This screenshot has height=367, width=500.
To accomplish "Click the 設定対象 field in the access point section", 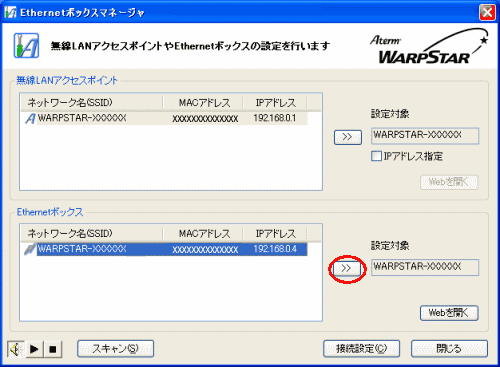I will (425, 136).
